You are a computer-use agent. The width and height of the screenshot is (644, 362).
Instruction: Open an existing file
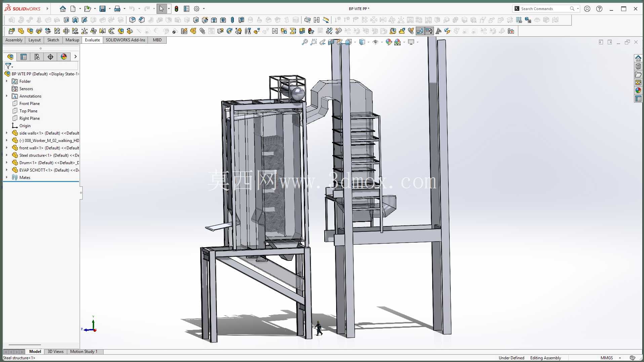coord(87,9)
